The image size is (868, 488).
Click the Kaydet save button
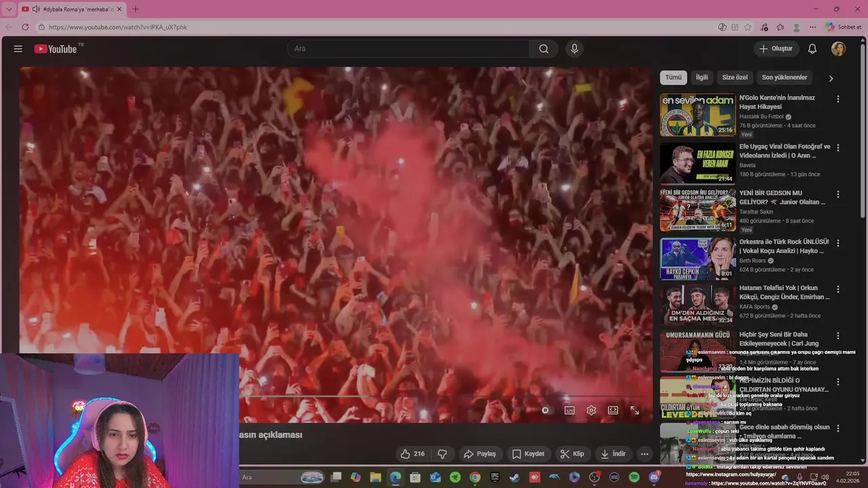tap(528, 454)
